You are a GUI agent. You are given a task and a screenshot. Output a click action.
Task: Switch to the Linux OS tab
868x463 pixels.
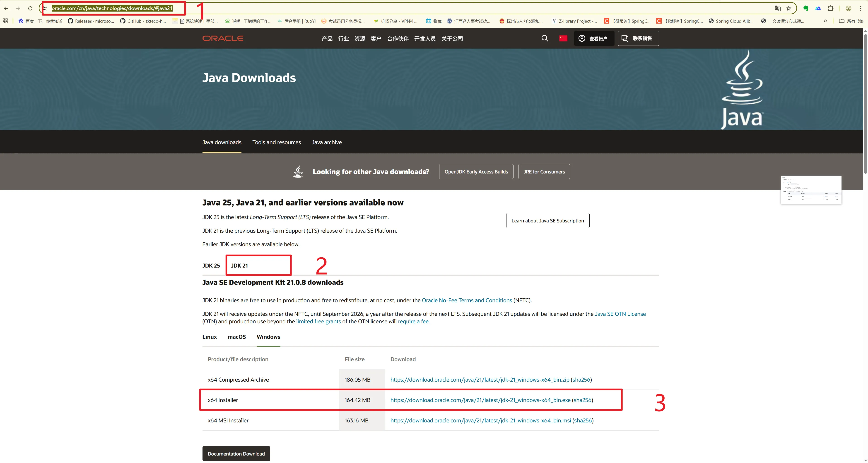tap(209, 337)
